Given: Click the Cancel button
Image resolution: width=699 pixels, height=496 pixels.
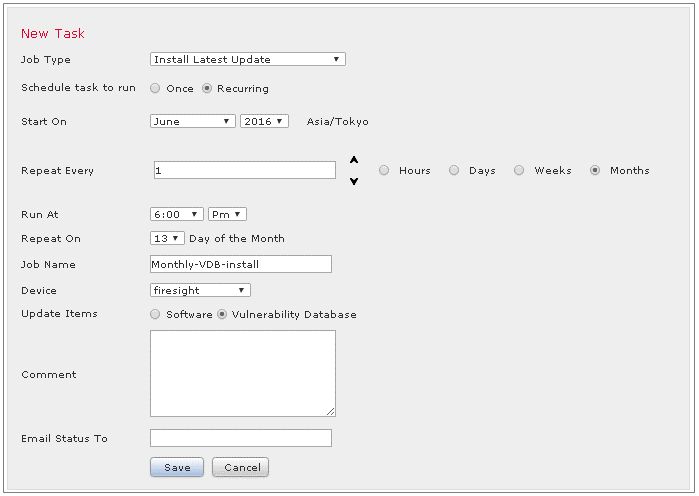Looking at the screenshot, I should click(x=241, y=467).
